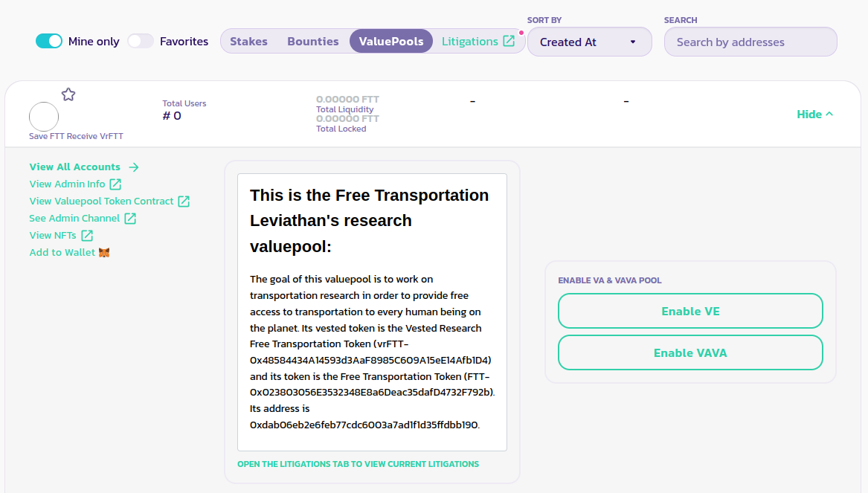Screen dimensions: 868x493
Task: Click external link icon beside View NFTs
Action: 87,236
